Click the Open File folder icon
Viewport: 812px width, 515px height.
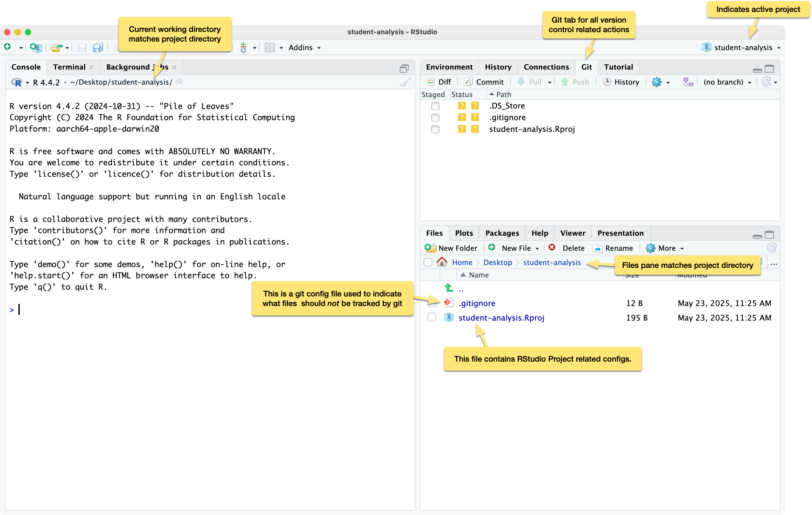56,48
